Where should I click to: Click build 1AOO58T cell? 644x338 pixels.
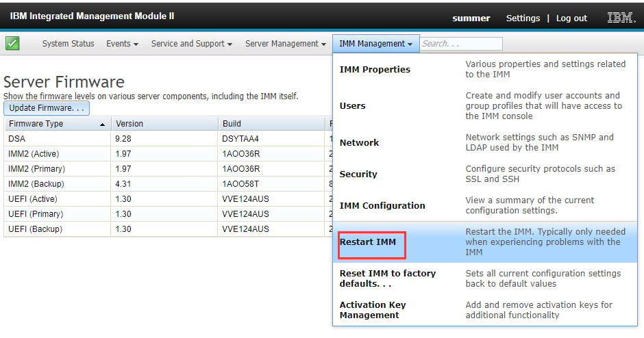271,184
